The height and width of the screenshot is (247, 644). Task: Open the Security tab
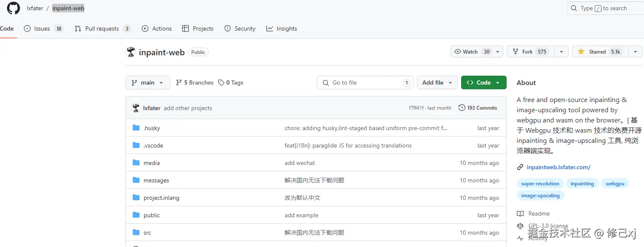coord(240,28)
